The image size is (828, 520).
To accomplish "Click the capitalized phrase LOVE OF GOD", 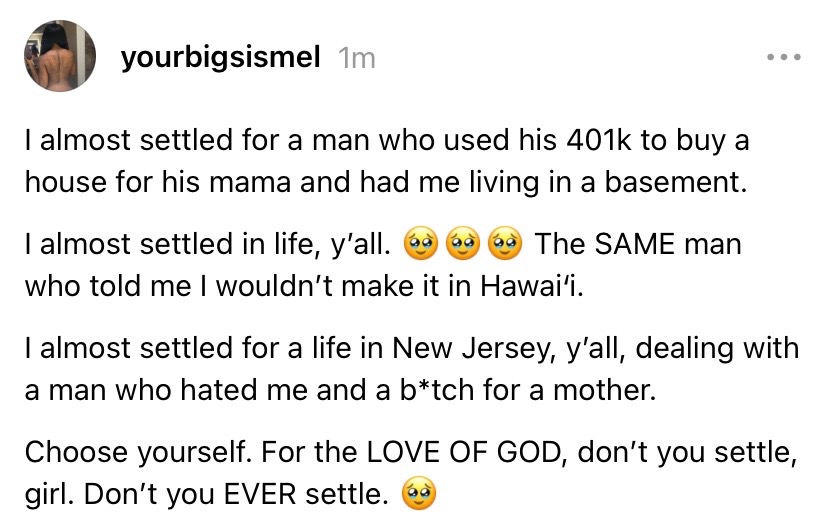I will click(463, 452).
